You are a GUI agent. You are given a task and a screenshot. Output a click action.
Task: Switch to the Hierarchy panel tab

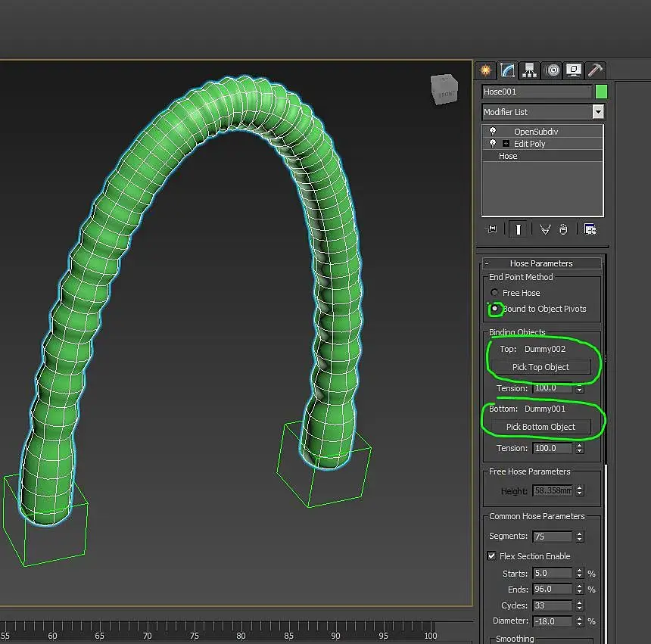(529, 70)
